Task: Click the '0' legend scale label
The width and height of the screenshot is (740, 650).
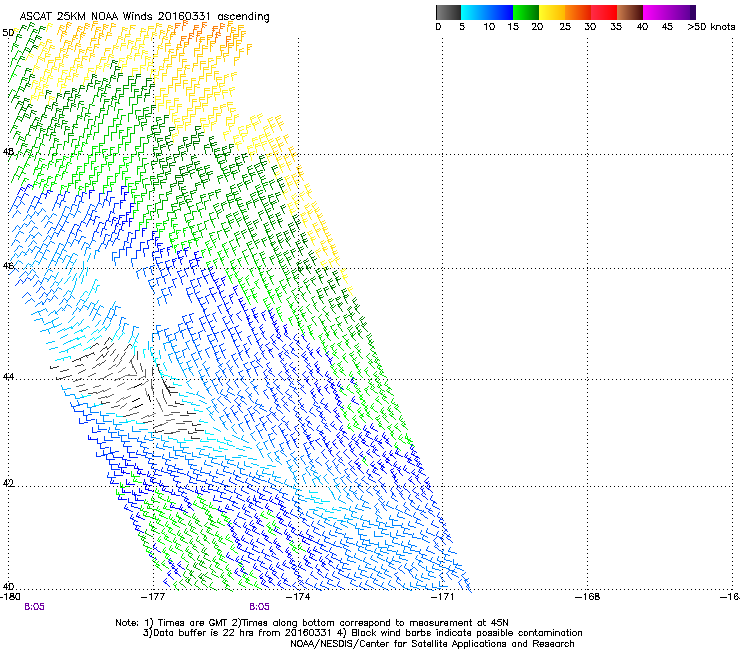Action: pyautogui.click(x=438, y=27)
